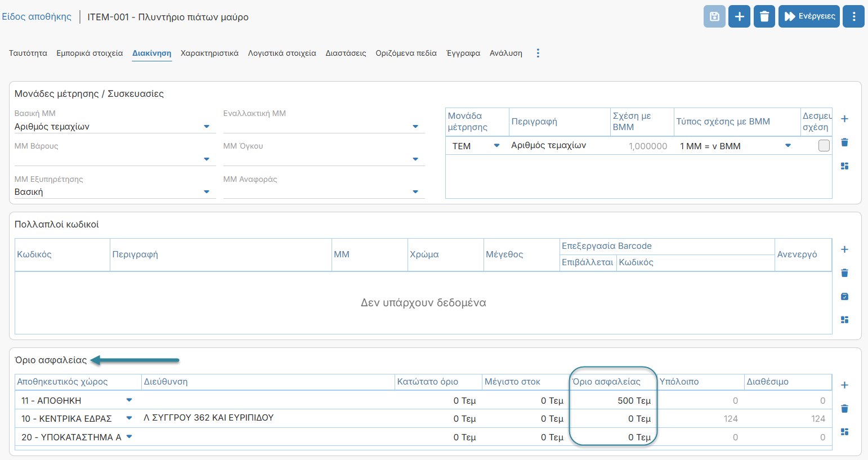Follow the Είδος αποθήκης breadcrumb link
Viewport: 868px width, 460px height.
37,17
